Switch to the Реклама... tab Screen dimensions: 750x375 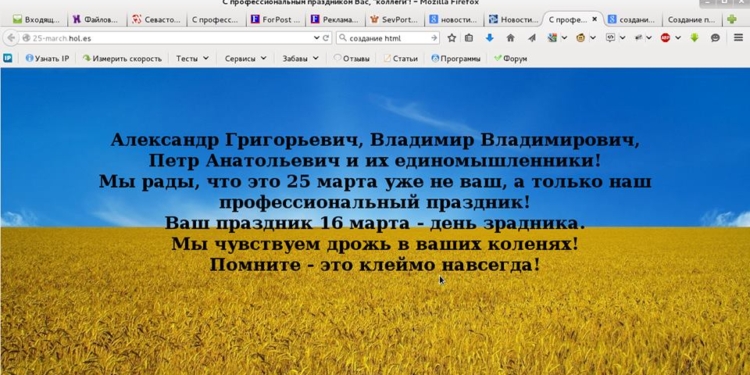(335, 20)
